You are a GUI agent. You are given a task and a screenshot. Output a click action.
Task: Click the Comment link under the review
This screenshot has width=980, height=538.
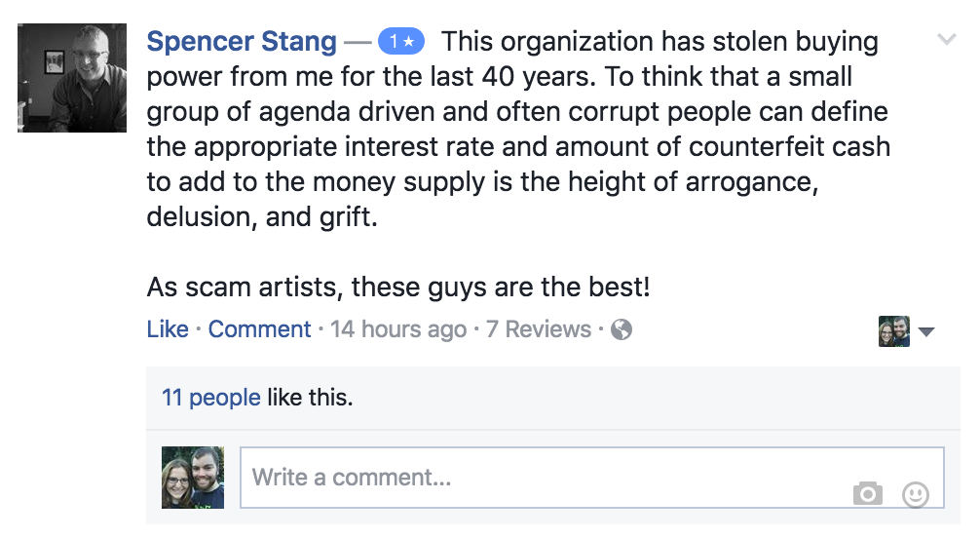tap(259, 329)
